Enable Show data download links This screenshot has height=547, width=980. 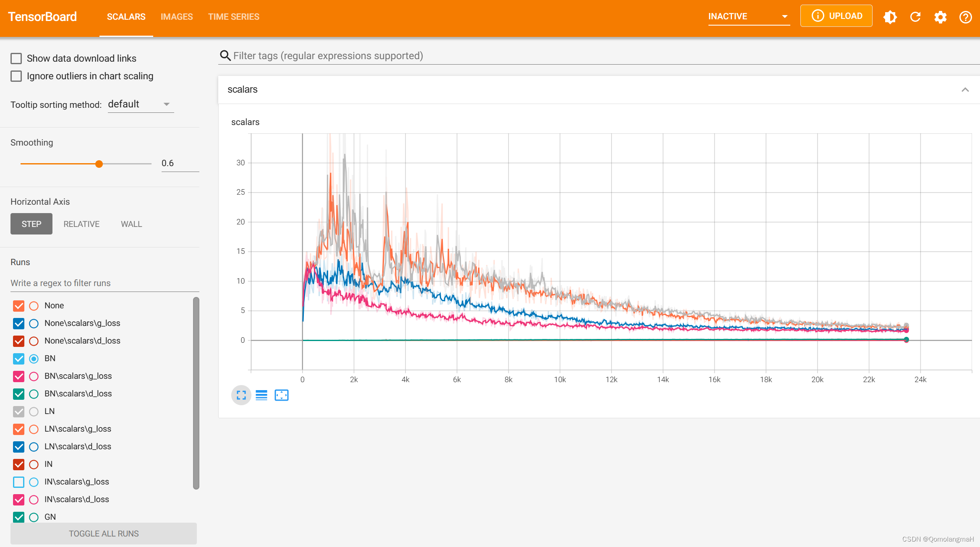(x=16, y=58)
